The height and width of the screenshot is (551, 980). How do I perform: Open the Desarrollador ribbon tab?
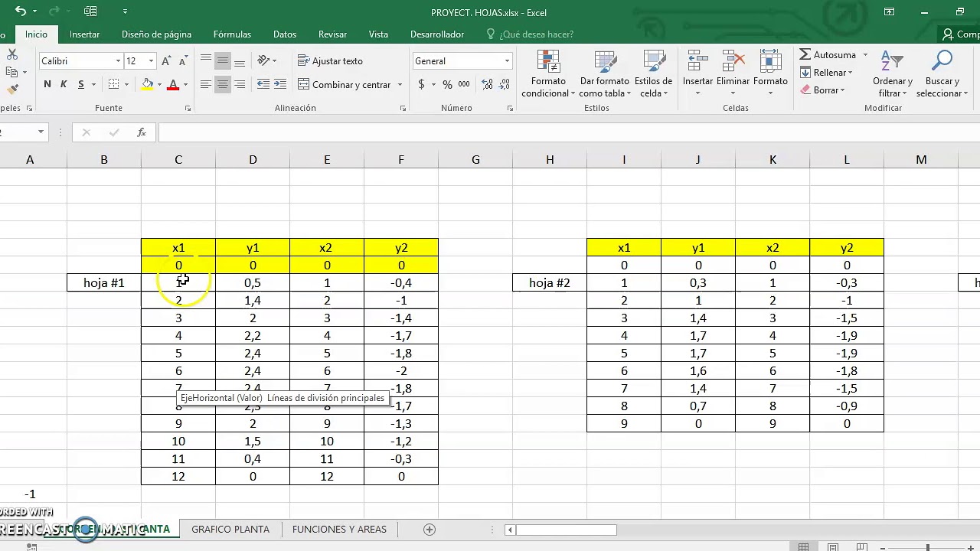437,34
